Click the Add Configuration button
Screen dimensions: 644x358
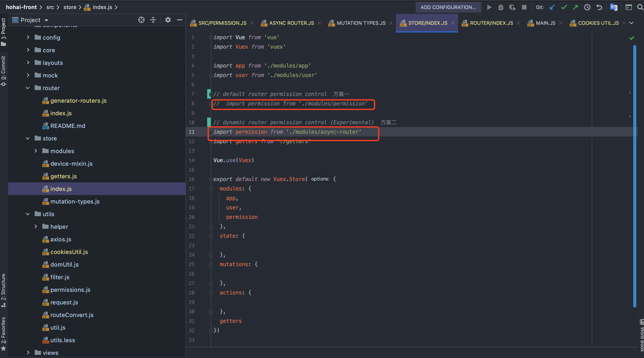point(448,7)
